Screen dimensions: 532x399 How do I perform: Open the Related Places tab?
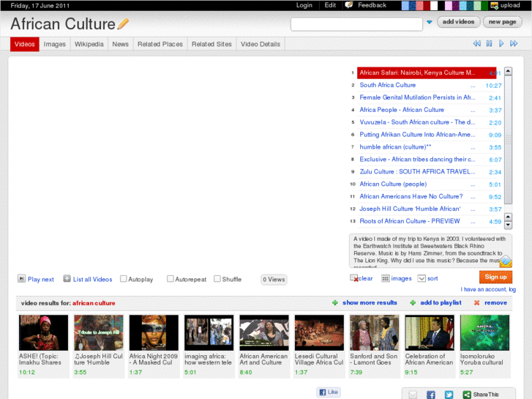(x=160, y=44)
